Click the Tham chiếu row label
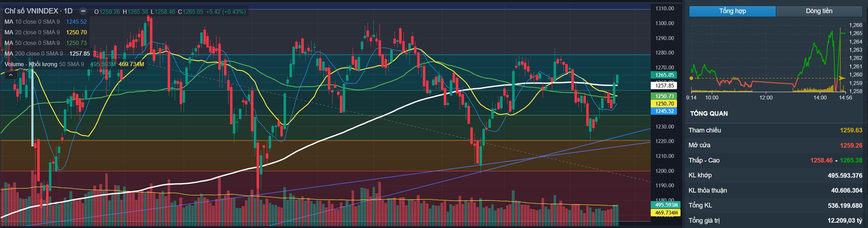The width and height of the screenshot is (868, 228). tap(705, 130)
